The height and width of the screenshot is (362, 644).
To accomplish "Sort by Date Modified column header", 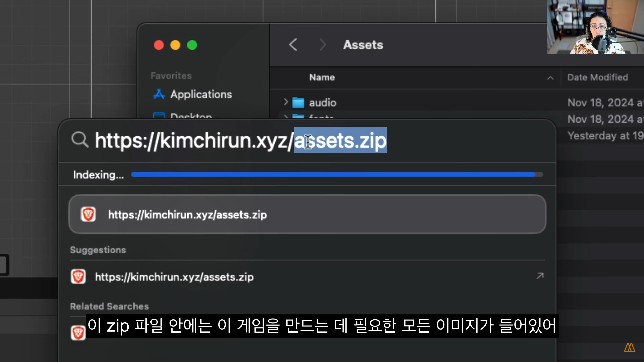I will 597,77.
